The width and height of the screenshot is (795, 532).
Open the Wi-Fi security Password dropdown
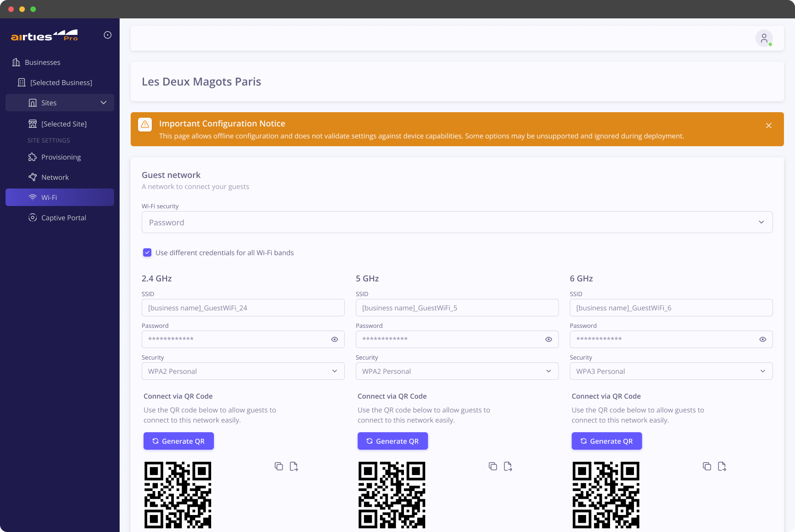(457, 222)
